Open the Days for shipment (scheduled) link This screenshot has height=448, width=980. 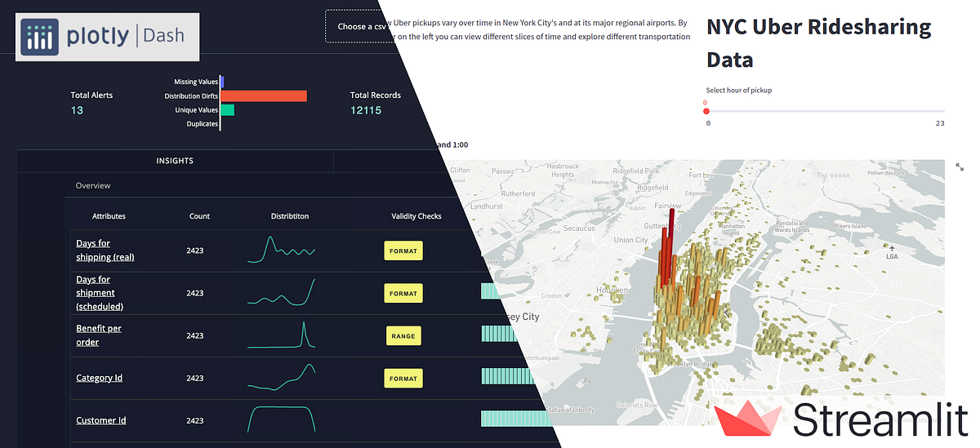click(x=100, y=292)
